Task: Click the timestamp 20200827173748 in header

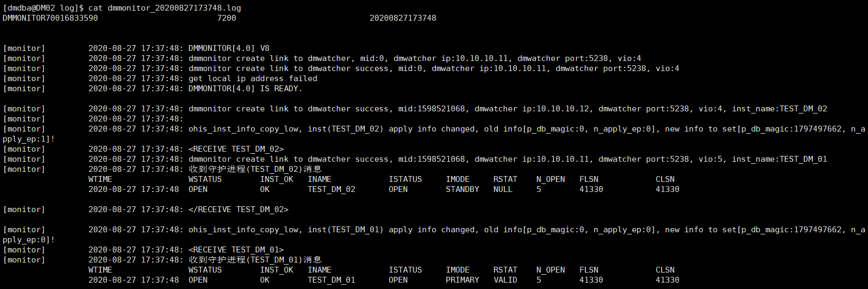Action: pyautogui.click(x=403, y=18)
